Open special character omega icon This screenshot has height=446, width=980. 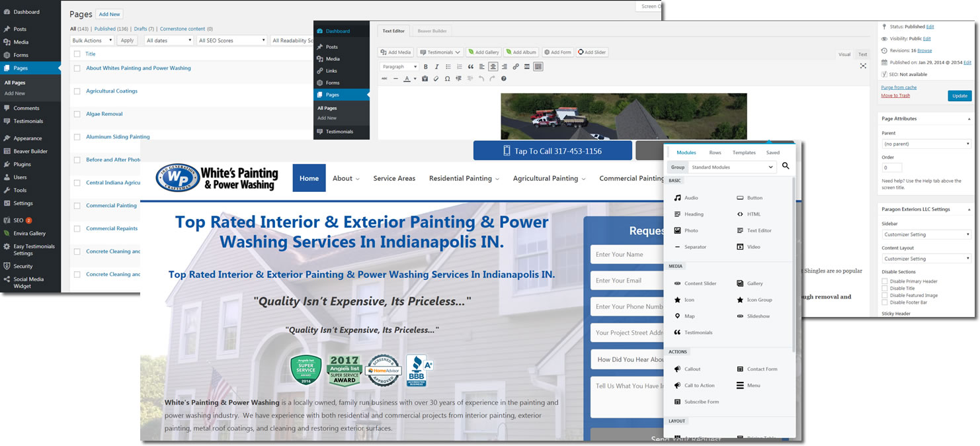click(448, 79)
